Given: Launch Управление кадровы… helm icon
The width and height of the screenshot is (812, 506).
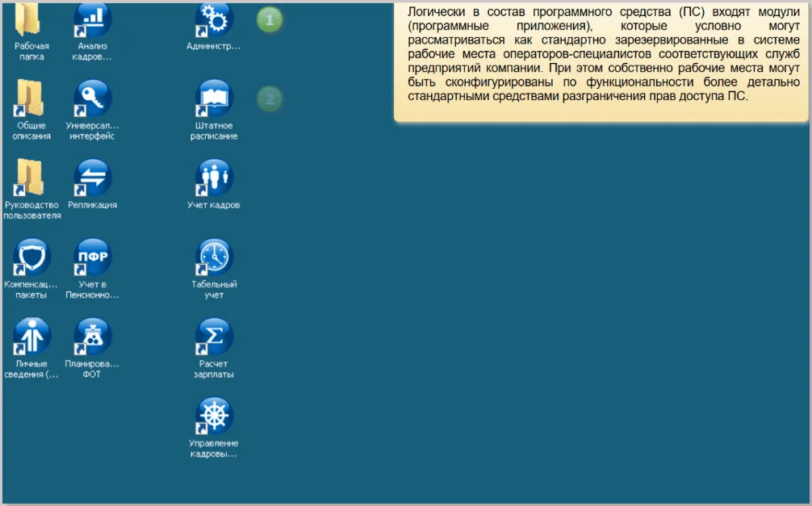Looking at the screenshot, I should point(214,416).
